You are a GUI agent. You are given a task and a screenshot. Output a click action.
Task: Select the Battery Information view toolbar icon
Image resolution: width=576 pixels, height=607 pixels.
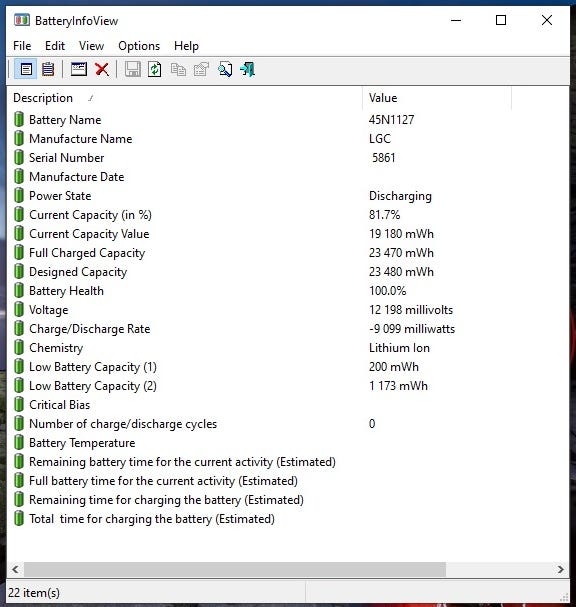[x=26, y=69]
